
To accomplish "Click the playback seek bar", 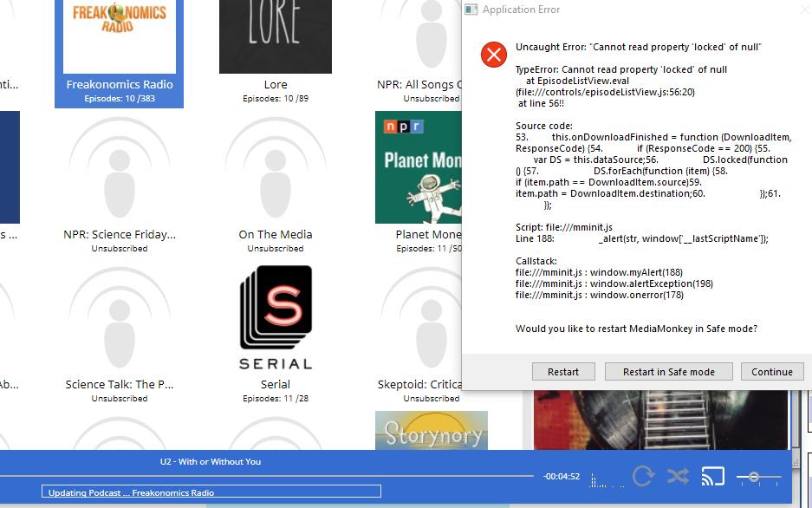I will [x=267, y=476].
